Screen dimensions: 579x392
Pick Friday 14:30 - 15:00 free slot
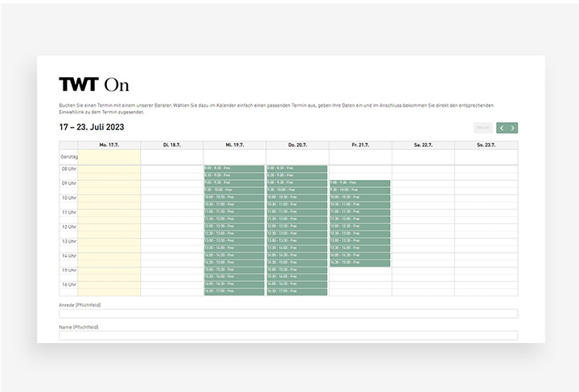359,263
